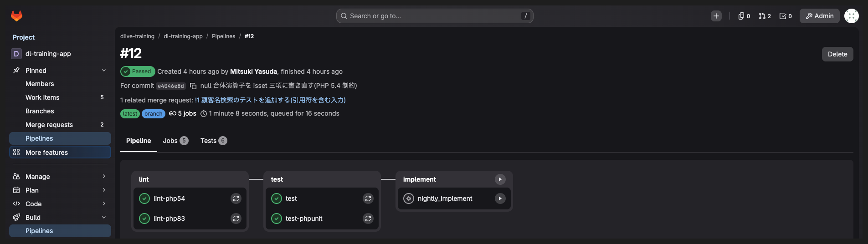Switch to the Jobs tab

click(175, 141)
